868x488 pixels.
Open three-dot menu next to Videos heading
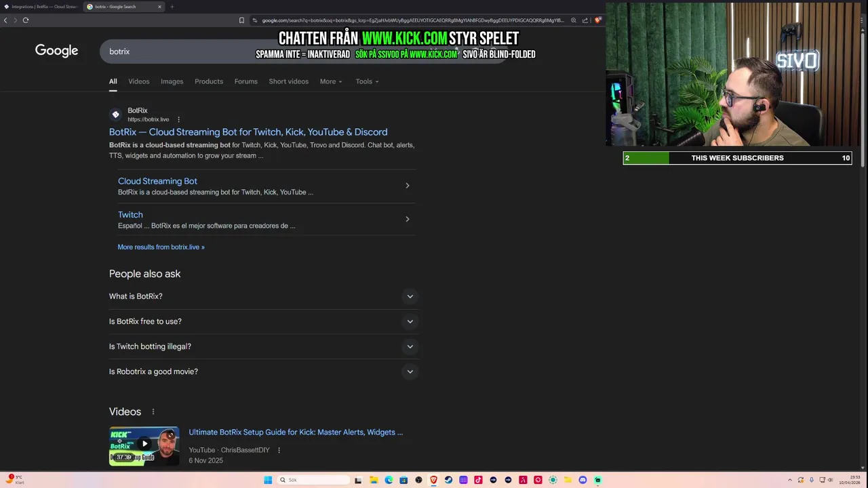click(153, 412)
